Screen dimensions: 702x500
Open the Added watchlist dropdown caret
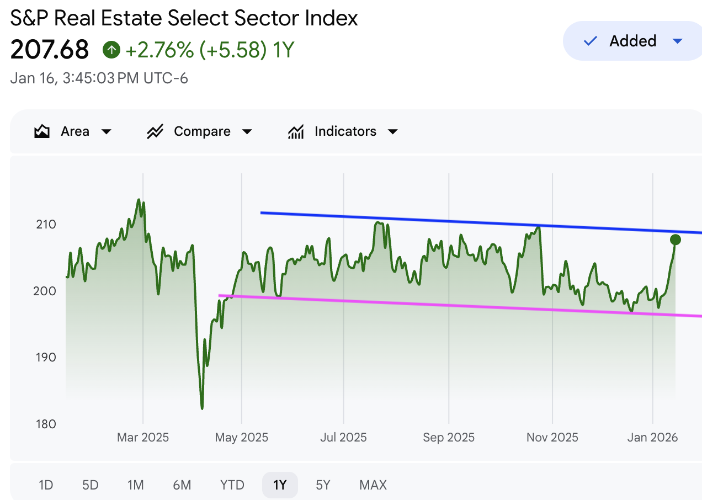click(x=677, y=41)
